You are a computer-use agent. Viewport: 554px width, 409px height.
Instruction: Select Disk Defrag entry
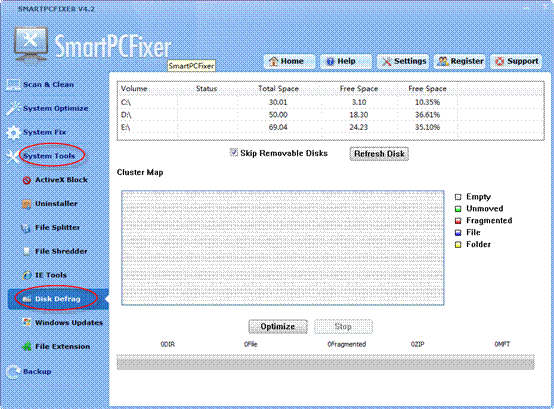[x=58, y=299]
